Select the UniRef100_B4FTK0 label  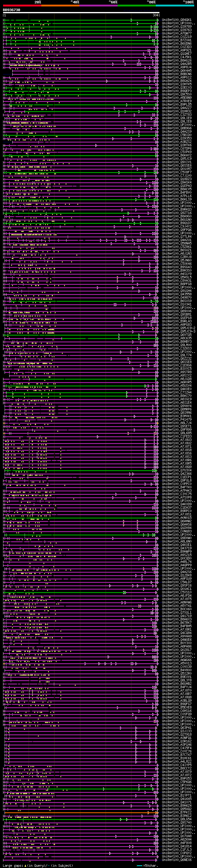pyautogui.click(x=177, y=487)
